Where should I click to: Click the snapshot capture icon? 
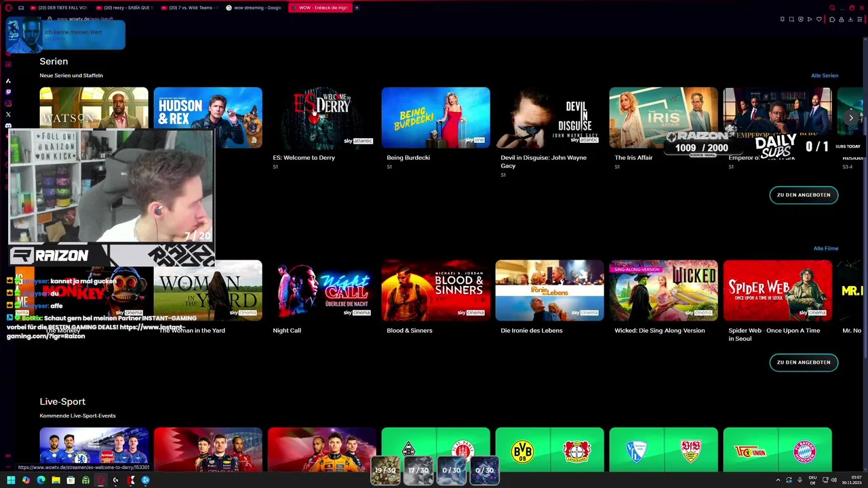click(791, 19)
